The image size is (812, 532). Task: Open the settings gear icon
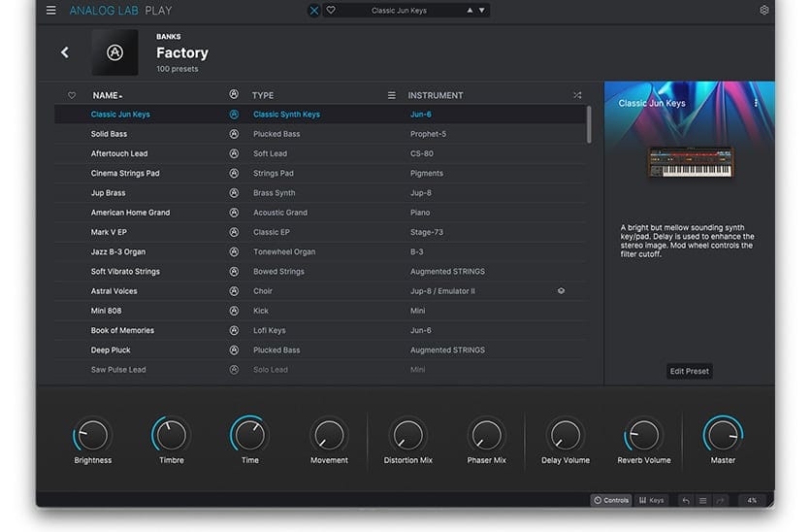[x=763, y=11]
